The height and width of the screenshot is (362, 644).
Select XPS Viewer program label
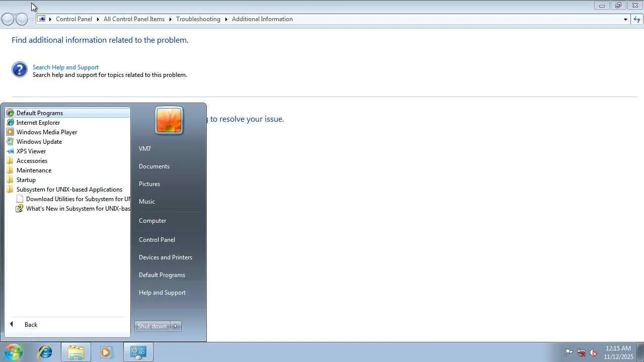coord(31,151)
